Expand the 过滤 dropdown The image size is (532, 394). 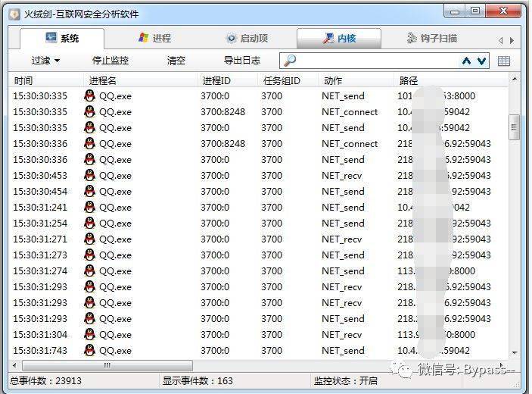46,61
